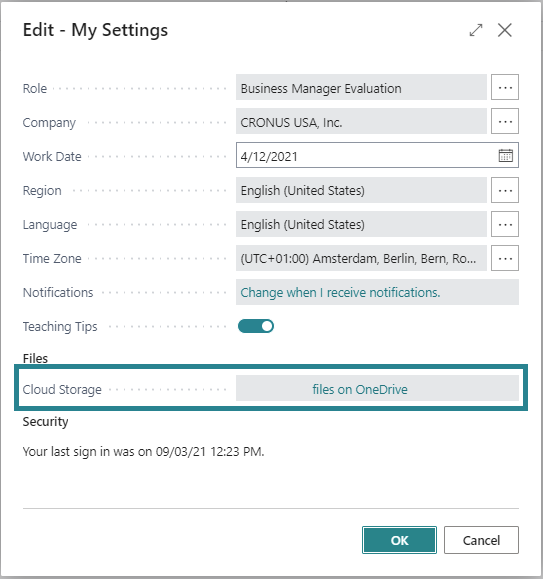Image resolution: width=543 pixels, height=579 pixels.
Task: Open the calendar picker for Work Date
Action: point(505,155)
